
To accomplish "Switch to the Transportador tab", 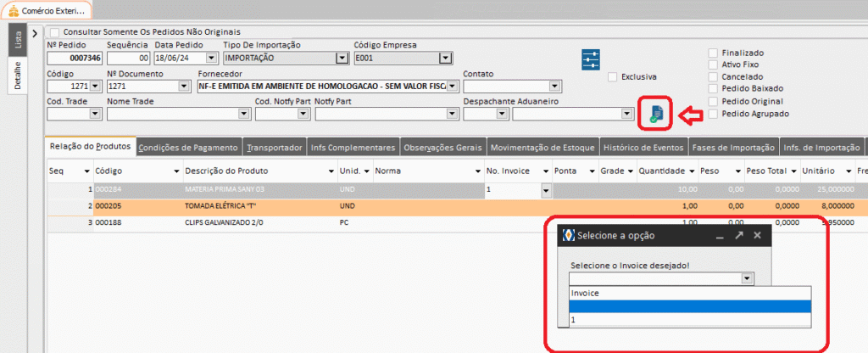I will pos(275,148).
